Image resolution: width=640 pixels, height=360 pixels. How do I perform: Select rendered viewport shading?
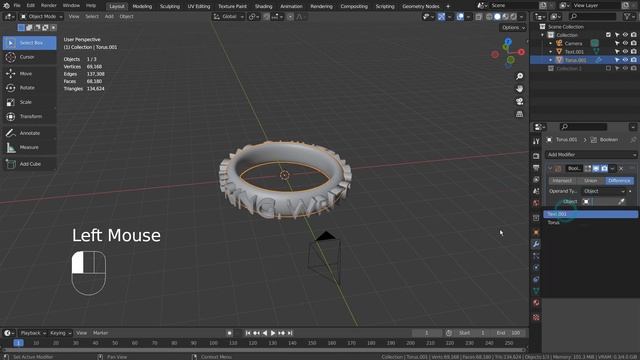tap(513, 17)
